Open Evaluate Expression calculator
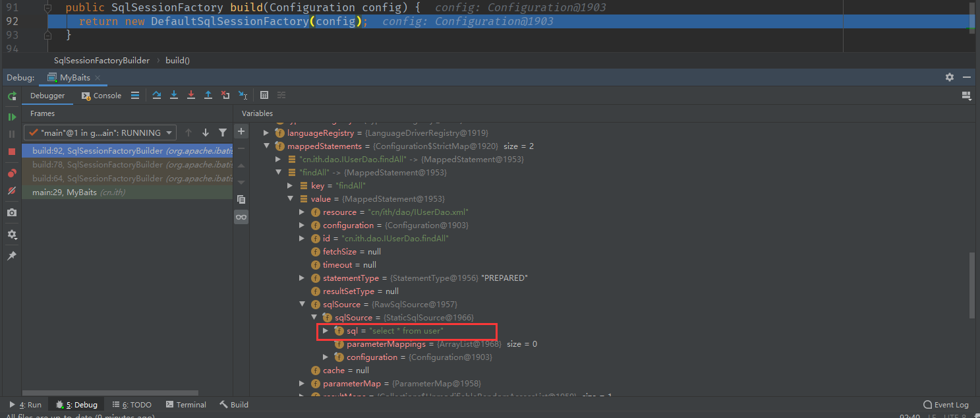This screenshot has height=418, width=980. click(x=264, y=96)
